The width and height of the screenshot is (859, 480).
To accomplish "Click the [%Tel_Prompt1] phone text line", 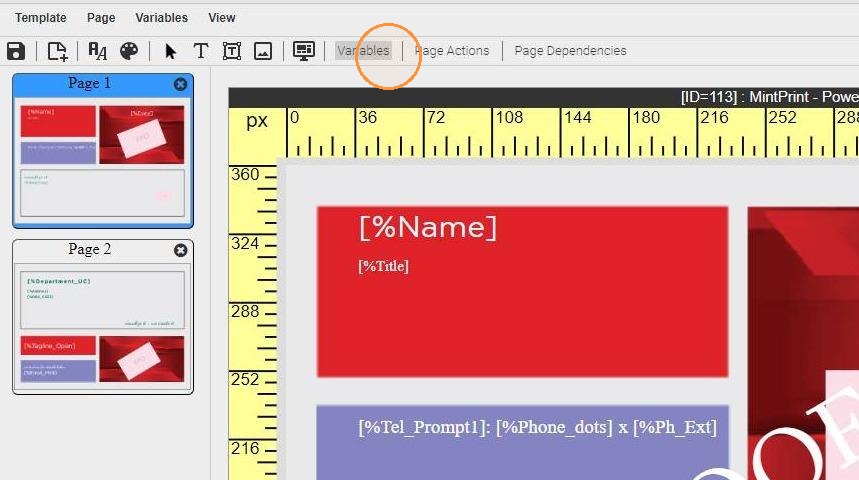I will click(x=537, y=427).
